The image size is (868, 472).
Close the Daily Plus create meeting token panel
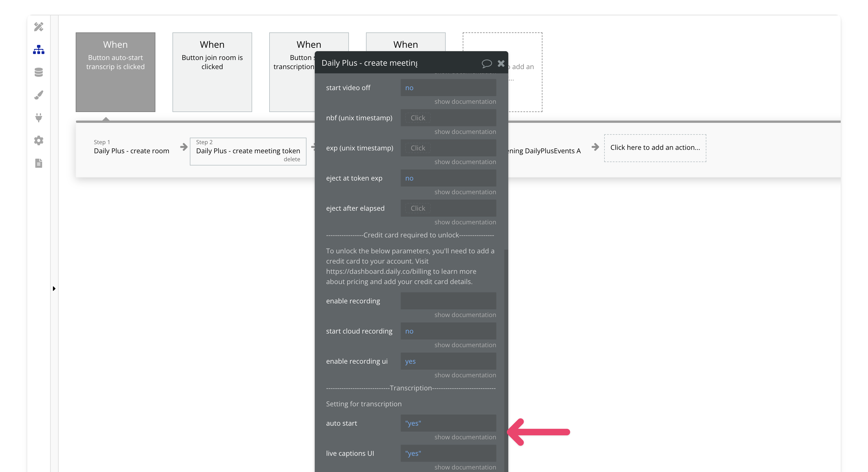point(501,63)
